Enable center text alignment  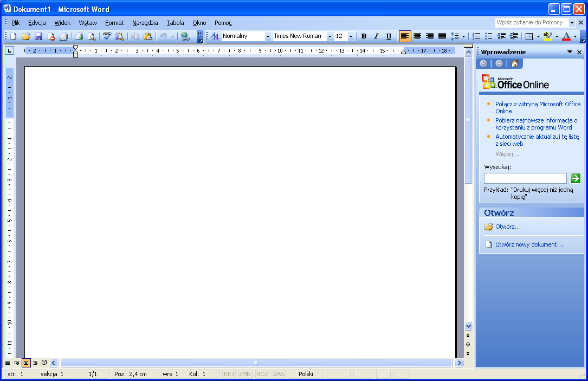coord(417,36)
